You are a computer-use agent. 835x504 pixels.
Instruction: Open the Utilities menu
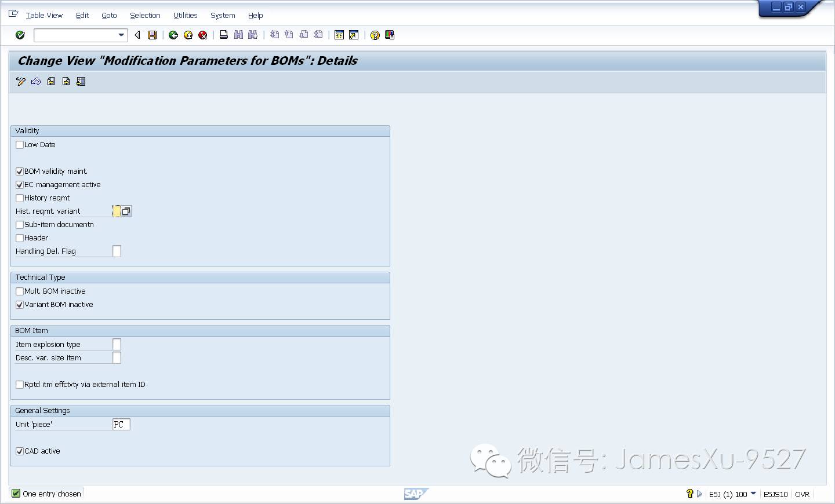point(186,16)
